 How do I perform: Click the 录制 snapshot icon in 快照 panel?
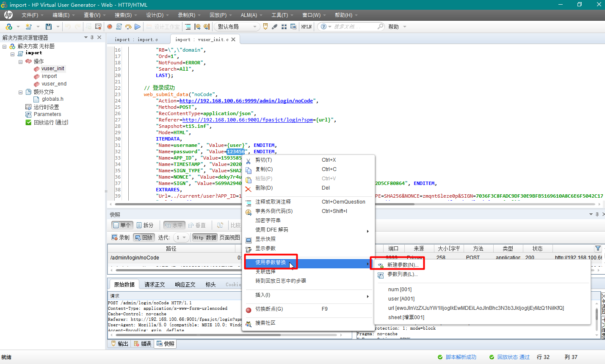coord(120,237)
